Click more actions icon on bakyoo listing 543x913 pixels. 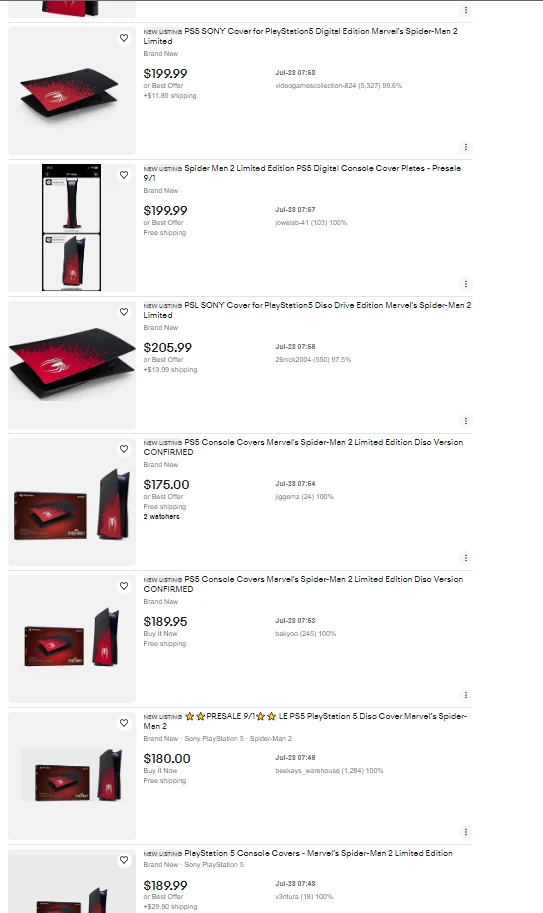pos(466,695)
